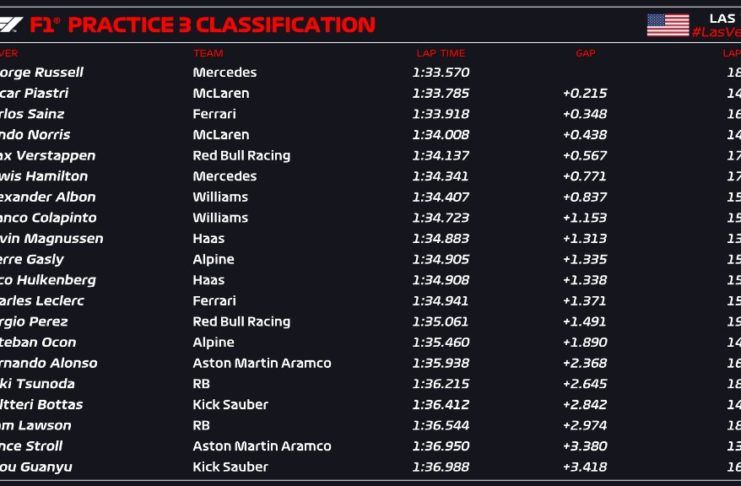Click the #LasVegas hashtag text

[x=715, y=33]
